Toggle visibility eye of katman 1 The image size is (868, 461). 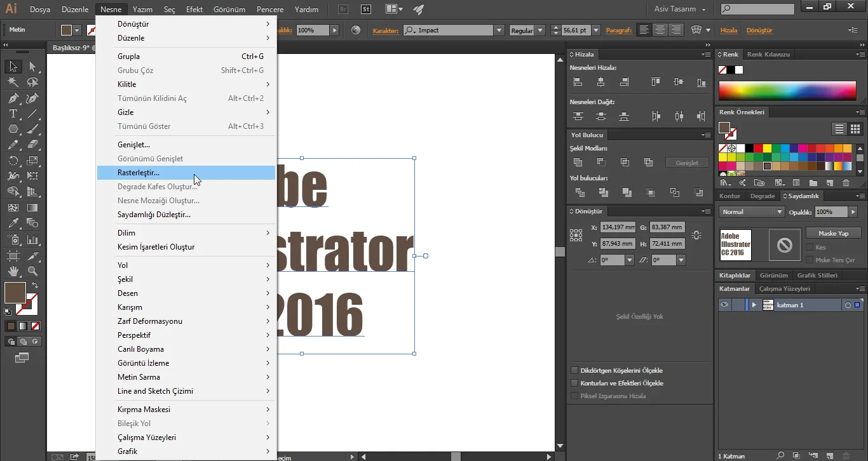[x=724, y=305]
